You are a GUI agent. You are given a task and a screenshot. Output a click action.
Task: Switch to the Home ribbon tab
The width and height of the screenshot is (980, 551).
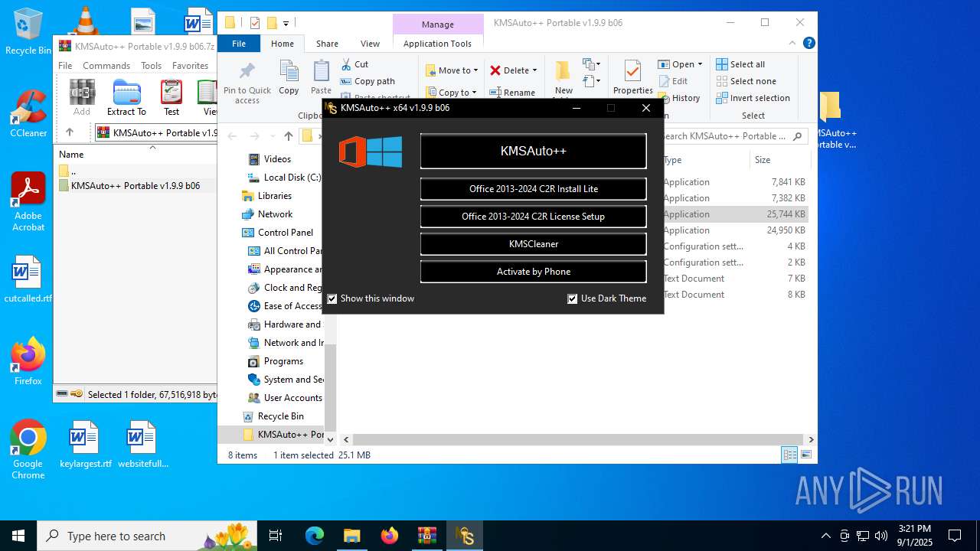[x=282, y=44]
